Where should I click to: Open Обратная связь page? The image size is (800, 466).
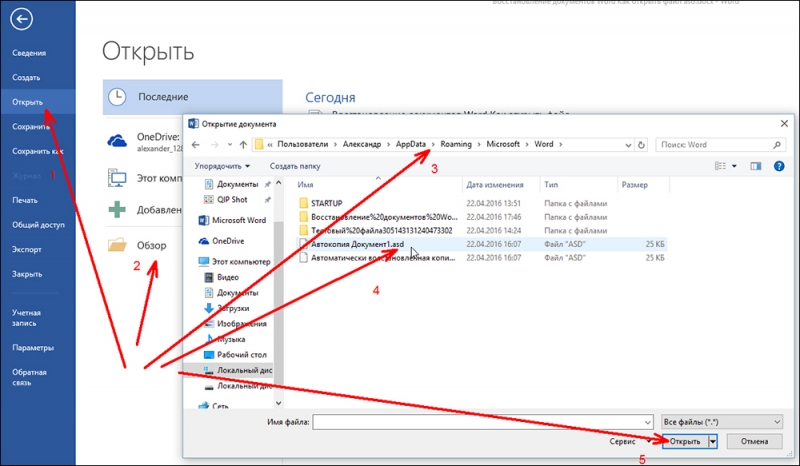coord(29,377)
